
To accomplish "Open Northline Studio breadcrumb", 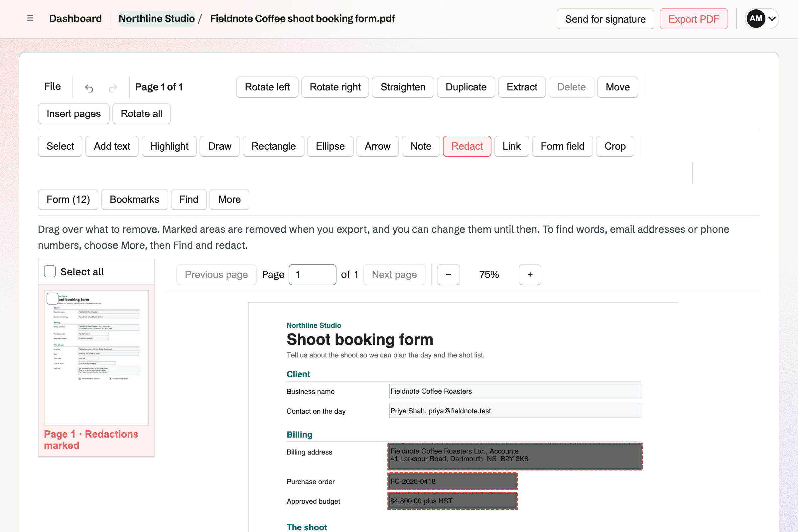I will pyautogui.click(x=156, y=18).
